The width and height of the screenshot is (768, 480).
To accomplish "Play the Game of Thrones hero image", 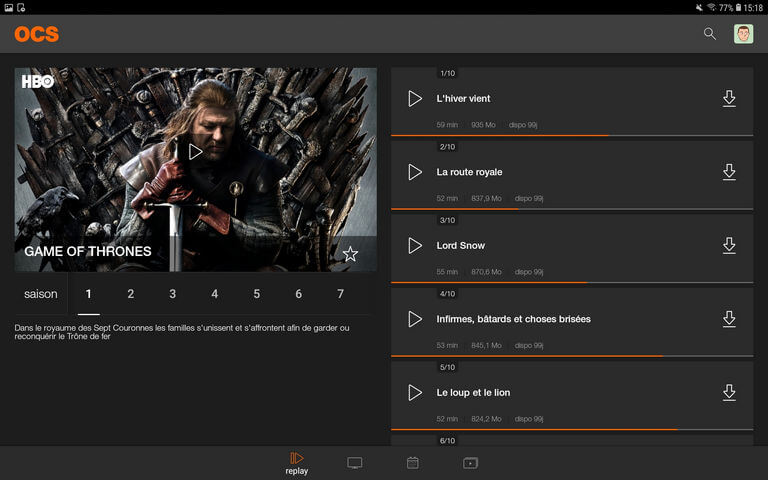I will pos(195,152).
